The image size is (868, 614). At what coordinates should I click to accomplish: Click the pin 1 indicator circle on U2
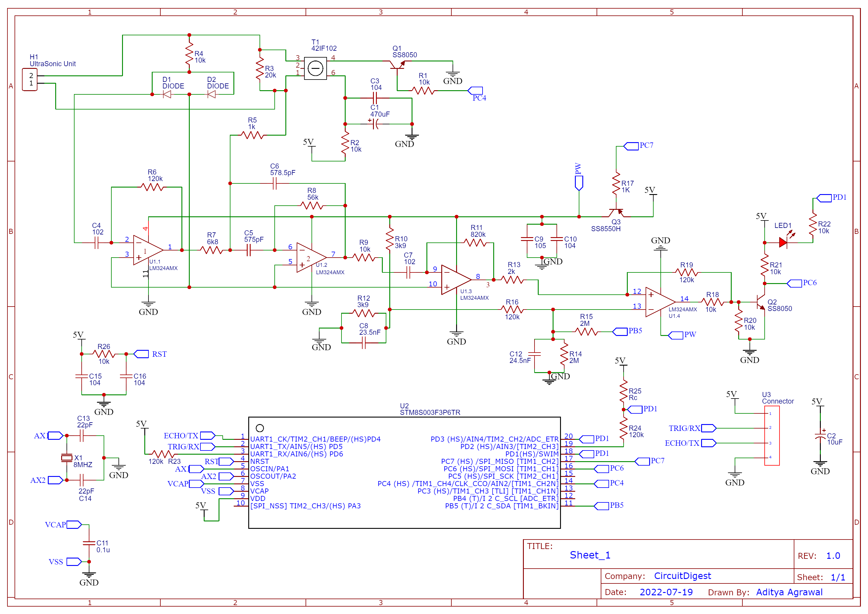tap(260, 428)
